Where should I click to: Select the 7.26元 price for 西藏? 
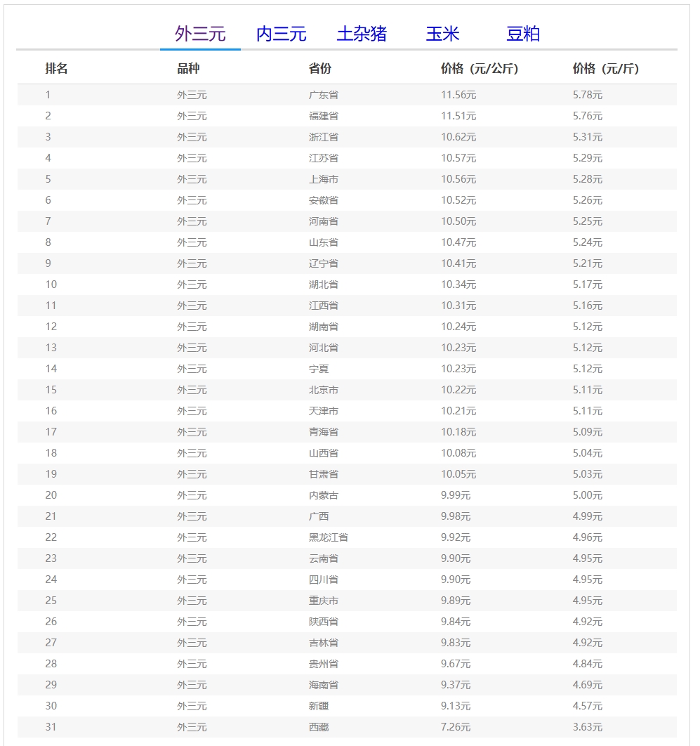coord(456,727)
